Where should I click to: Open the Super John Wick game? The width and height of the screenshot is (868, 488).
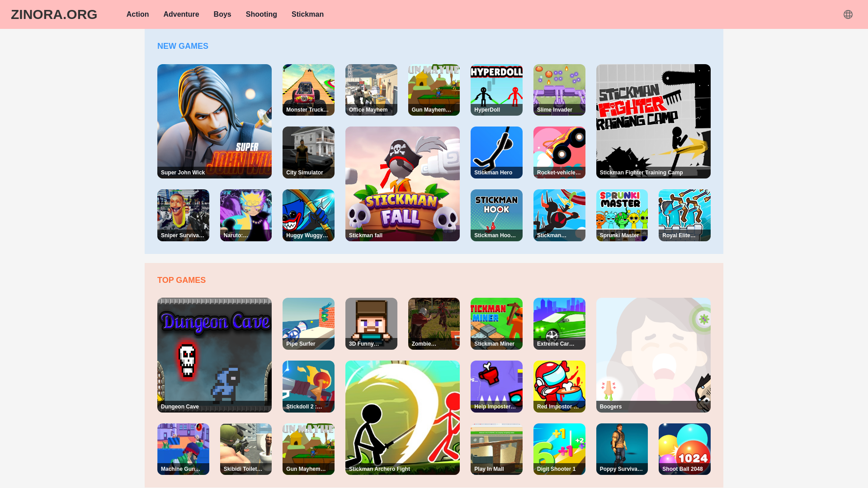tap(214, 121)
